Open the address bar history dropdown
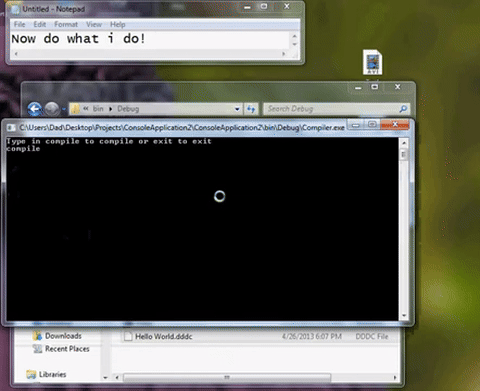The height and width of the screenshot is (391, 480). point(237,109)
